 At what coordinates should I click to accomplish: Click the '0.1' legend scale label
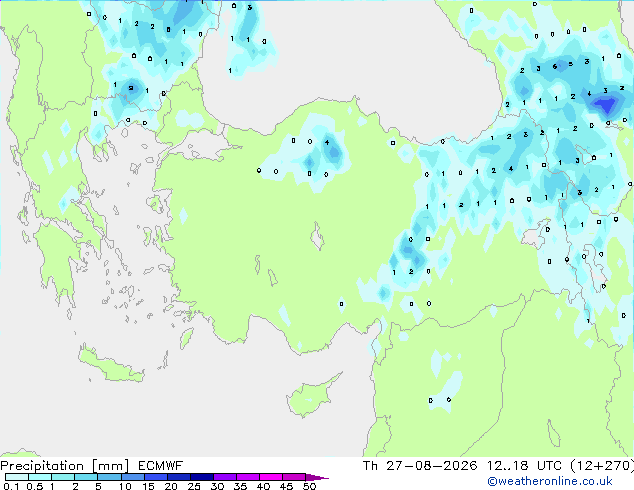pyautogui.click(x=11, y=486)
